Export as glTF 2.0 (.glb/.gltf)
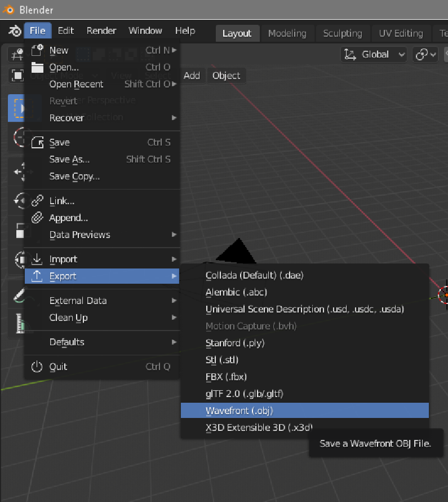This screenshot has height=502, width=448. coord(305,394)
